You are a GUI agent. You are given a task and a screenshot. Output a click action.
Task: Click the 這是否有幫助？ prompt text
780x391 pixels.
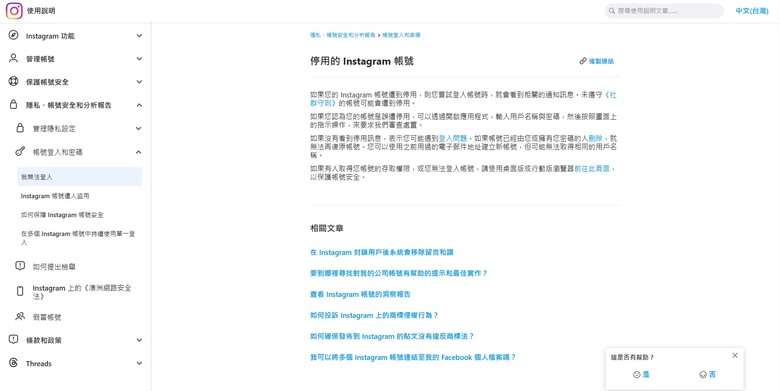click(x=632, y=357)
